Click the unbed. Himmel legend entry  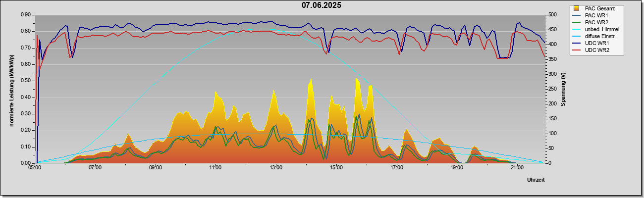point(602,29)
